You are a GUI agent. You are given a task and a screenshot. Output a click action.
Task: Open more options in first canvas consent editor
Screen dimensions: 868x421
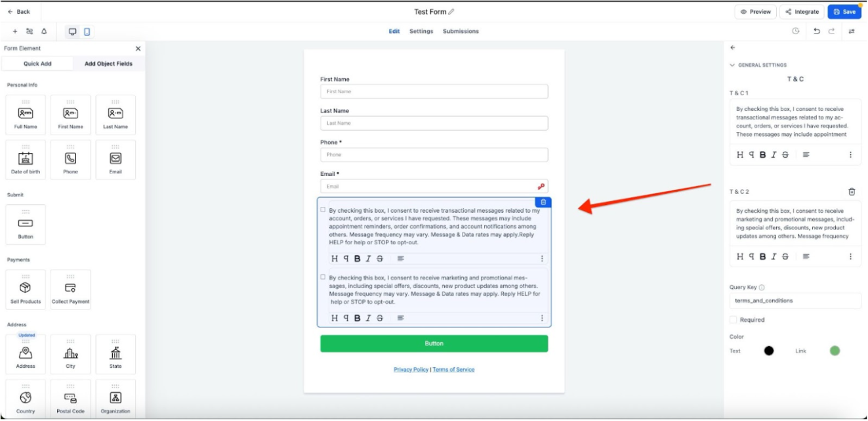click(542, 259)
